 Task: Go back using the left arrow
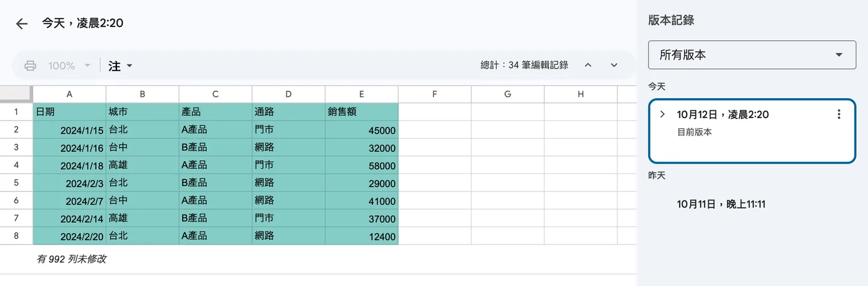click(22, 23)
